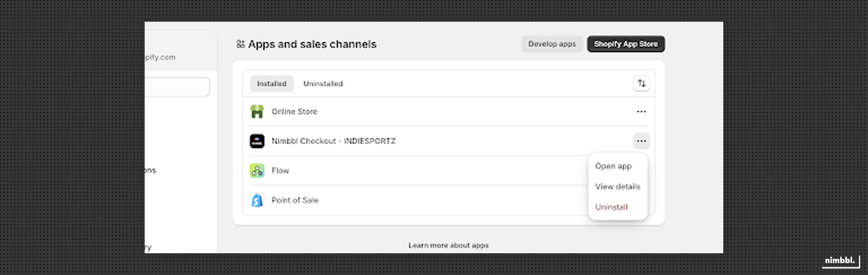Click the Nimbbl Checkout app icon
This screenshot has width=868, height=275.
coord(257,141)
